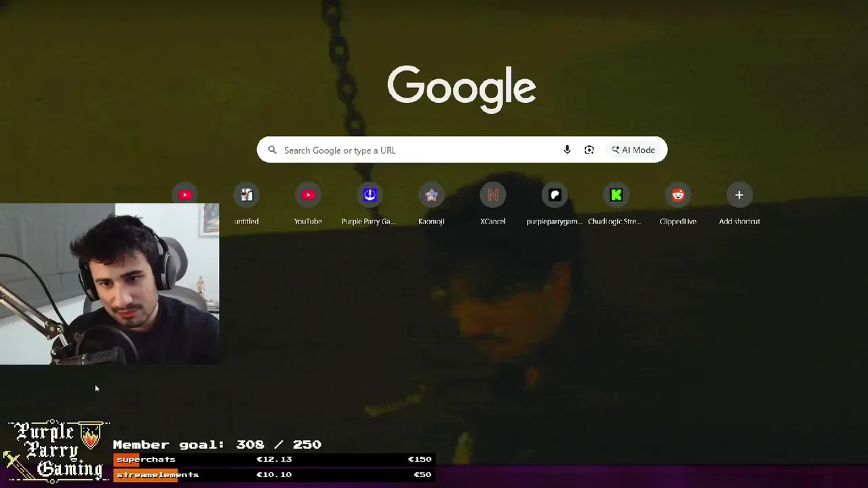
Task: Click the Google logo
Action: (x=462, y=88)
